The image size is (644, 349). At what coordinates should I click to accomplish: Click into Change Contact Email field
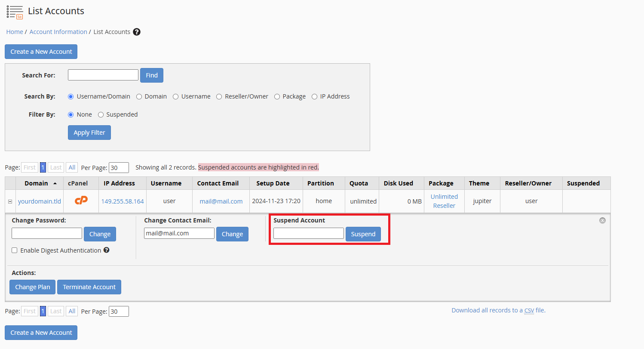click(x=179, y=233)
